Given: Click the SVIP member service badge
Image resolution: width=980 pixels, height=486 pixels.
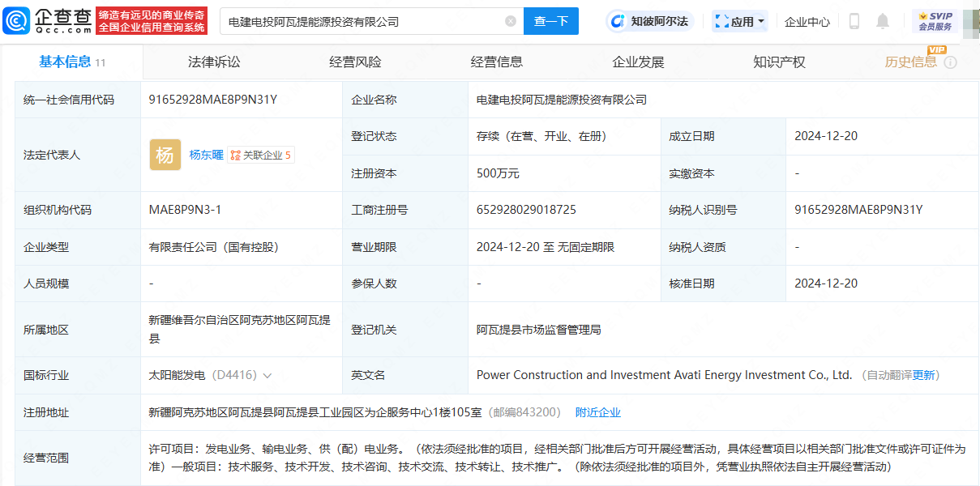Looking at the screenshot, I should (x=935, y=21).
